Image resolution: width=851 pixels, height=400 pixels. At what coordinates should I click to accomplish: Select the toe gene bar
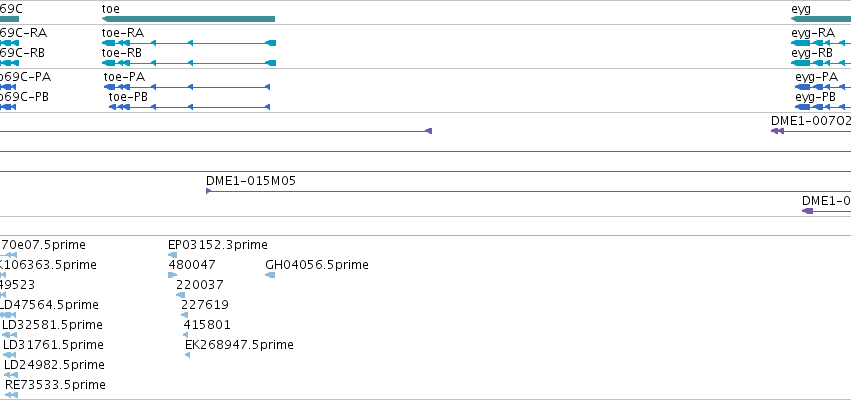[188, 19]
